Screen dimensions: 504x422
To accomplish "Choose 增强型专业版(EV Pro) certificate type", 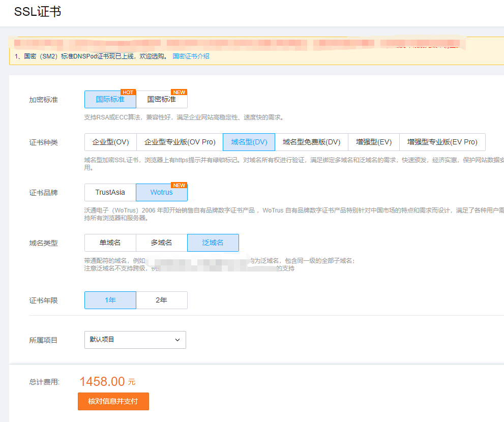I will 442,142.
